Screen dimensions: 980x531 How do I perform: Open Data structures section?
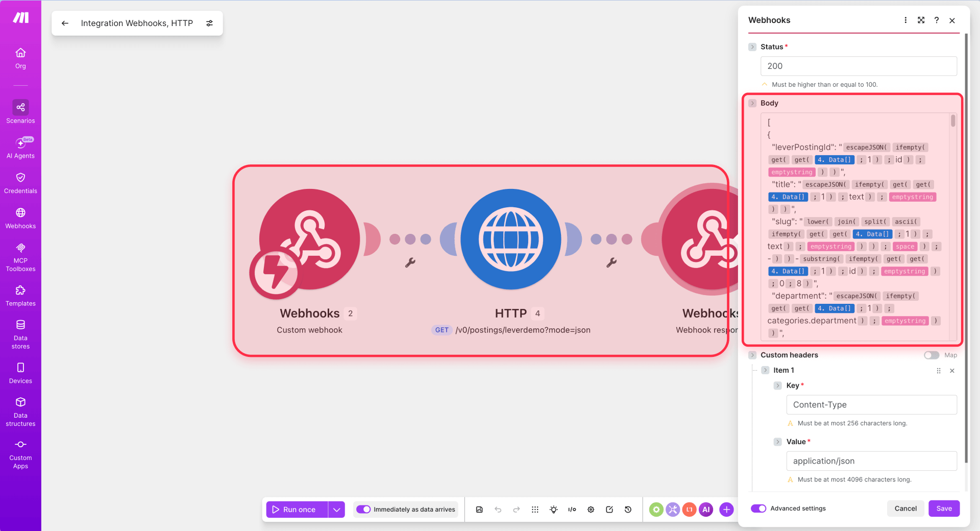pos(20,412)
